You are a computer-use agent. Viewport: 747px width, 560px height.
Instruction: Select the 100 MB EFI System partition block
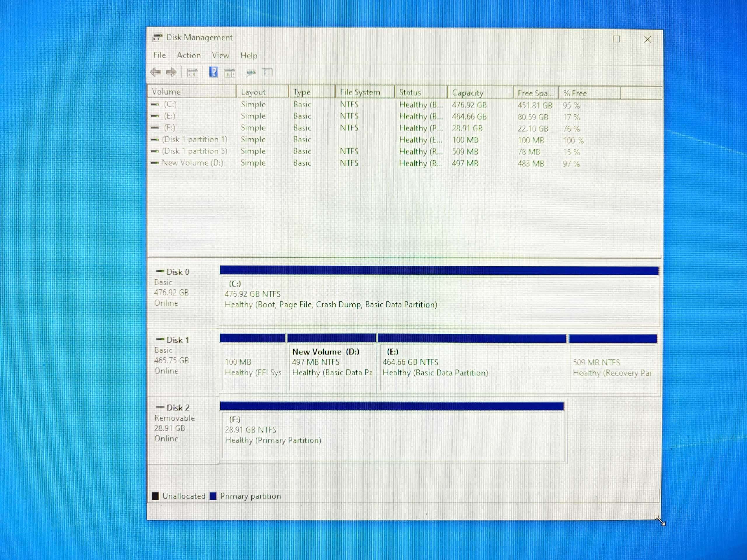coord(252,363)
